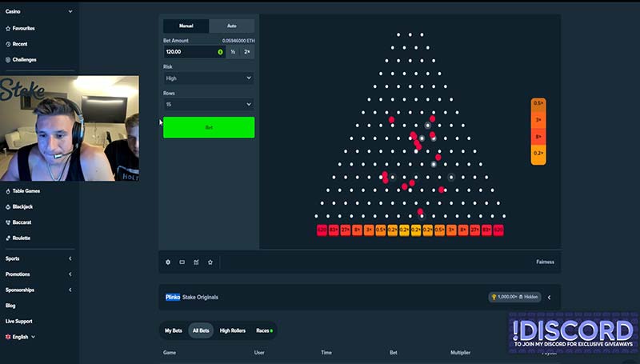Open the game settings gear icon
640x364 pixels.
point(168,262)
